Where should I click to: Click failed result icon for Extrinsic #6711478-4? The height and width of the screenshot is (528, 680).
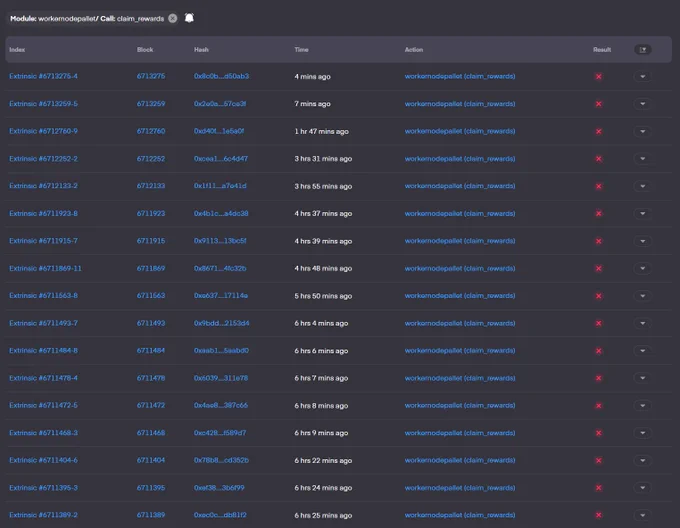pyautogui.click(x=598, y=378)
